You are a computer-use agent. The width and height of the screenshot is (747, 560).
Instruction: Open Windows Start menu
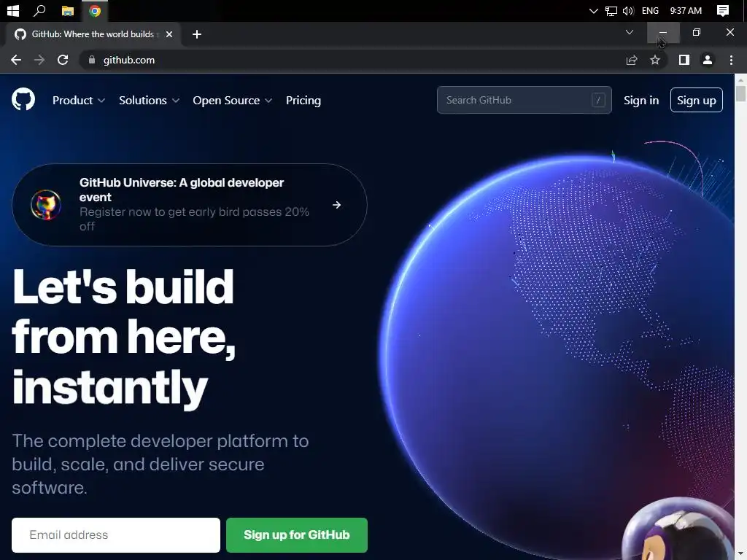tap(13, 10)
